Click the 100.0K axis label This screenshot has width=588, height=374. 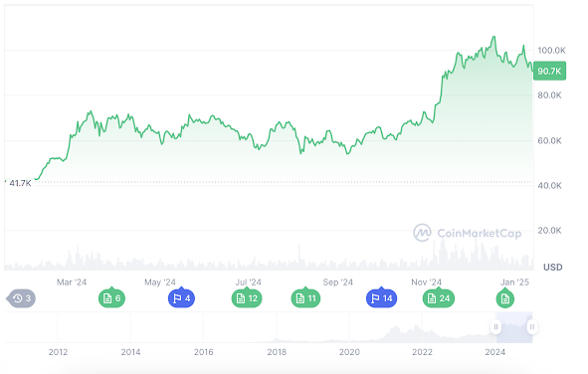tap(551, 50)
